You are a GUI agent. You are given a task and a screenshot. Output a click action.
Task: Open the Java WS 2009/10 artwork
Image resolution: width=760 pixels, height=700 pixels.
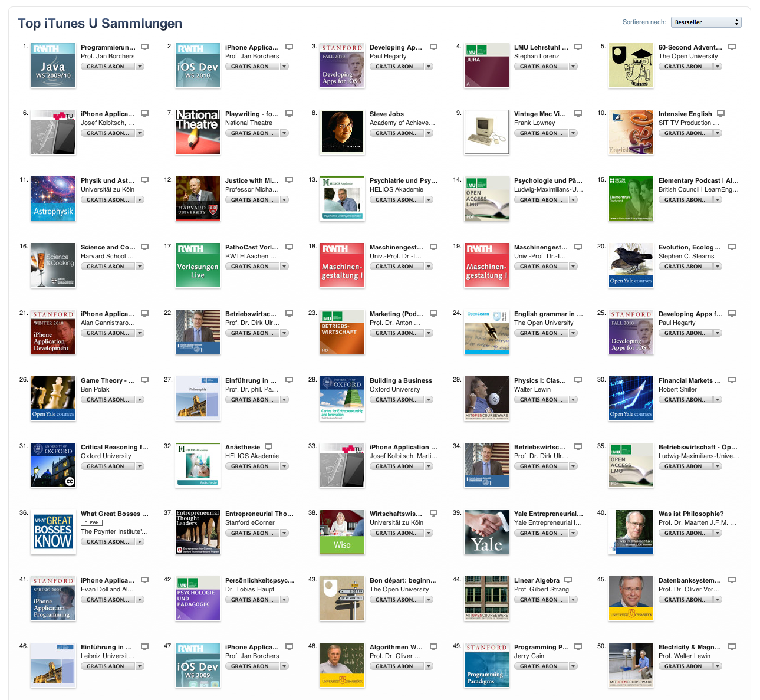pyautogui.click(x=53, y=65)
